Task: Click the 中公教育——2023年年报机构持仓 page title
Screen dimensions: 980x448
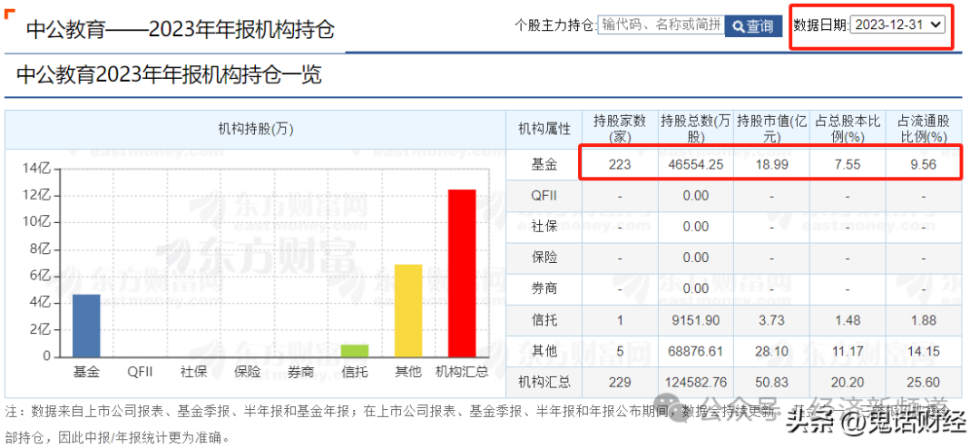Action: (x=181, y=29)
